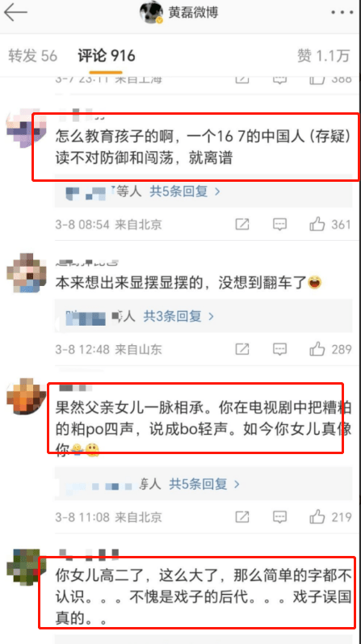Switch to the 转发 56 tab
Image resolution: width=361 pixels, height=644 pixels.
coord(33,56)
